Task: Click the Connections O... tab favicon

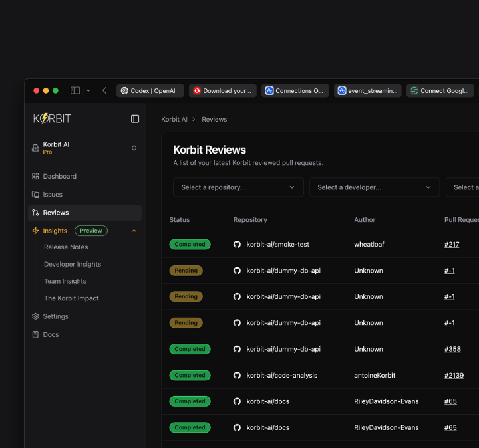Action: 269,90
